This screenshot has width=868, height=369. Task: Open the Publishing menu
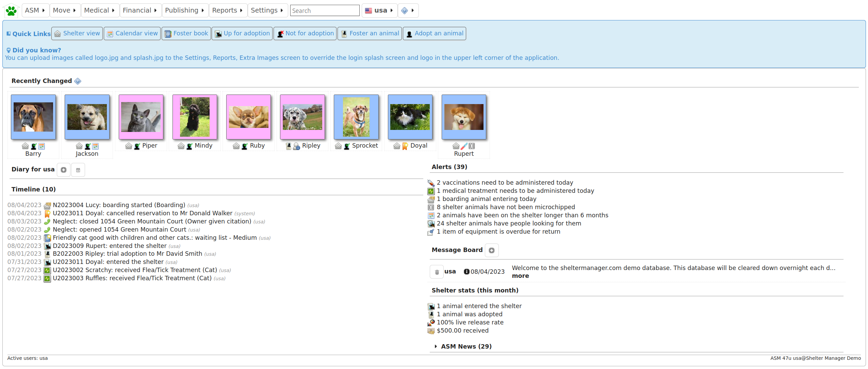coord(185,11)
